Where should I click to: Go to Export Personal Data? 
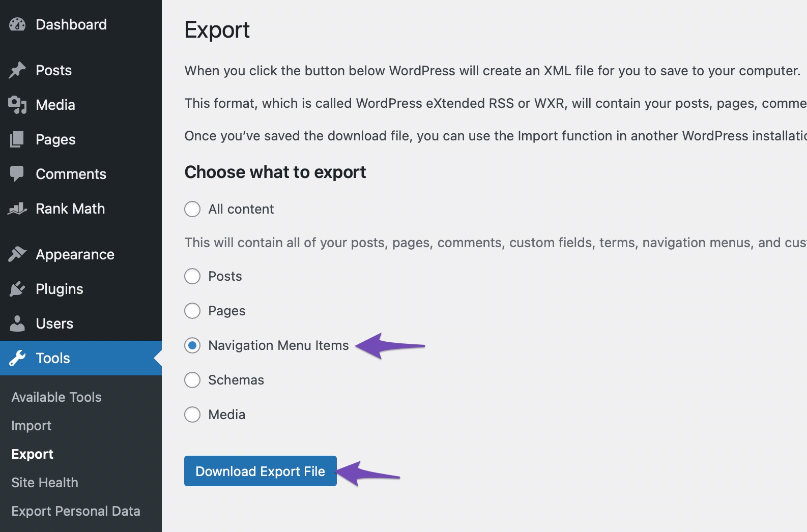tap(76, 511)
